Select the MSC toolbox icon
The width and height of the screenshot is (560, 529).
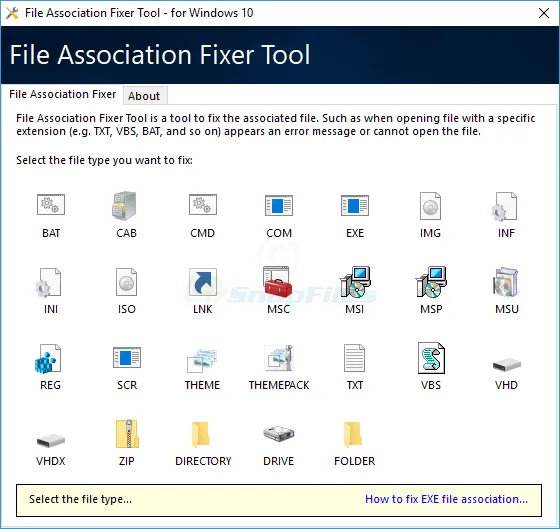pos(278,282)
